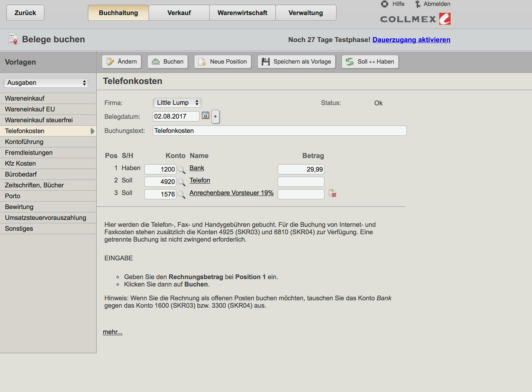
Task: Select Zeitschriften, Bücher template
Action: point(48,185)
